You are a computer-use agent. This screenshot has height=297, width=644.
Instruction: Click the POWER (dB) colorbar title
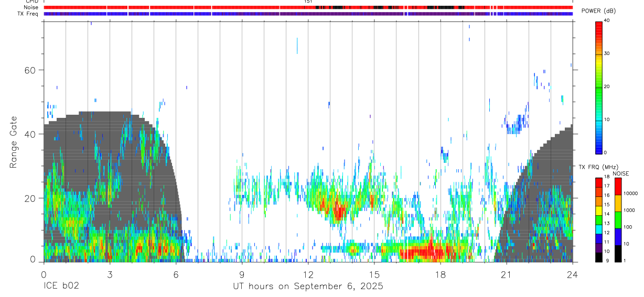(x=599, y=11)
